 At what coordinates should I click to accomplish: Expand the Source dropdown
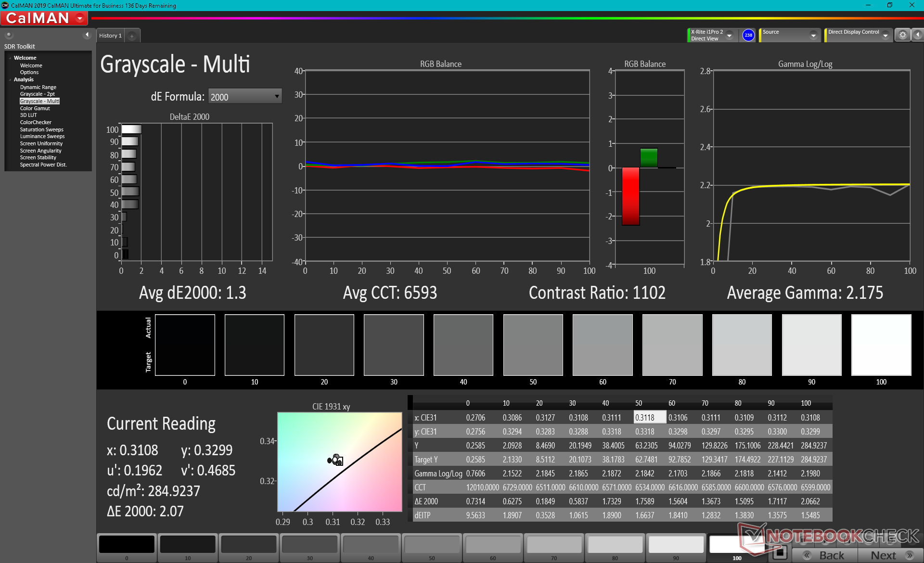(813, 35)
